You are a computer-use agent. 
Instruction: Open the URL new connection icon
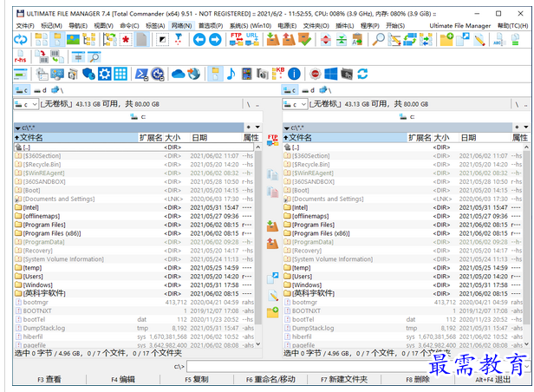pyautogui.click(x=252, y=40)
